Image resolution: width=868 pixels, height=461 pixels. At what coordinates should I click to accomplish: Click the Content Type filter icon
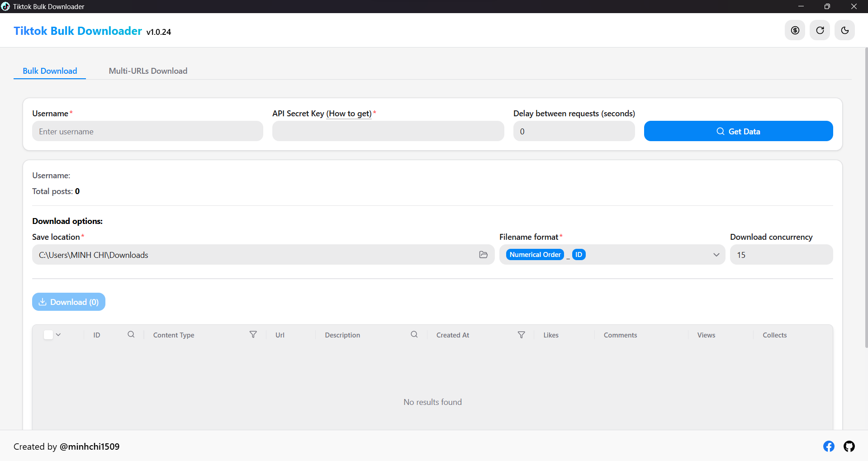pyautogui.click(x=253, y=334)
